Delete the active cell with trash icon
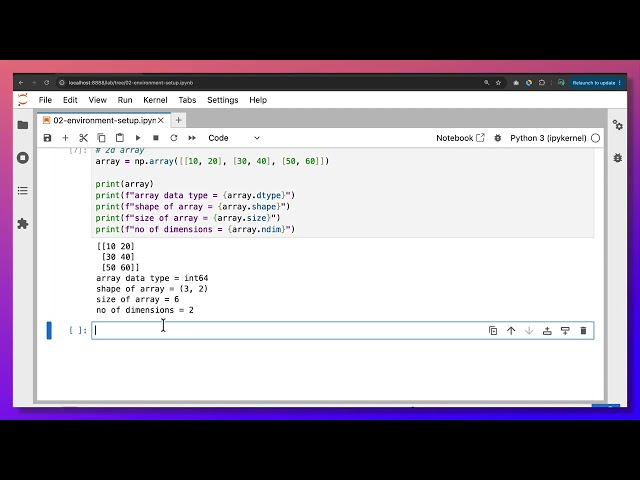This screenshot has height=480, width=640. [x=583, y=331]
